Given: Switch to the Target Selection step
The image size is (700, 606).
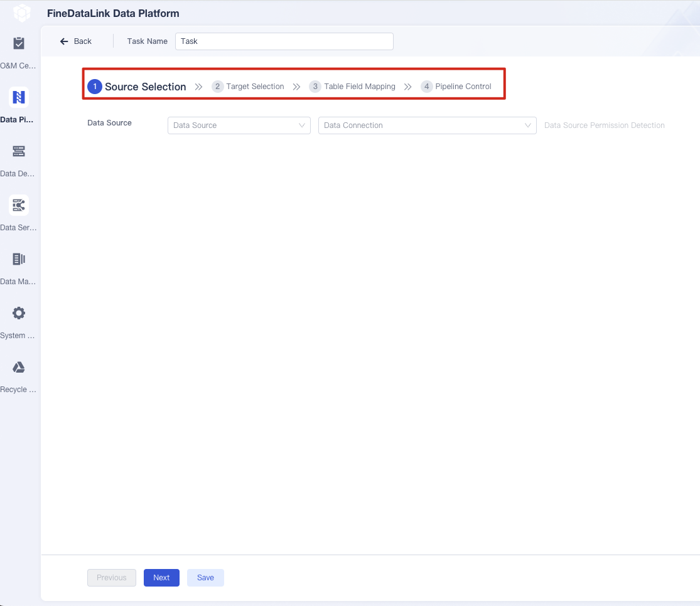Looking at the screenshot, I should point(254,86).
